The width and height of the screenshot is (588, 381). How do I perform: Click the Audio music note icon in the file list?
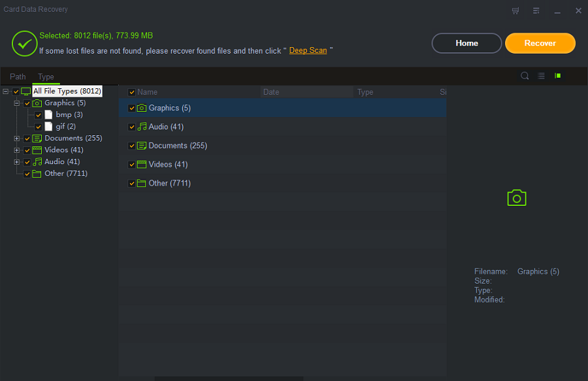point(142,127)
